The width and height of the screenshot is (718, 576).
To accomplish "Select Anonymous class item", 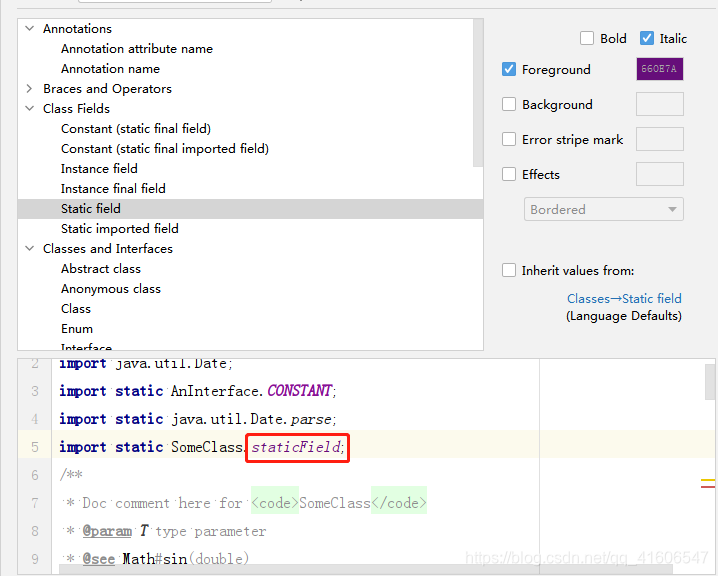I will (111, 288).
